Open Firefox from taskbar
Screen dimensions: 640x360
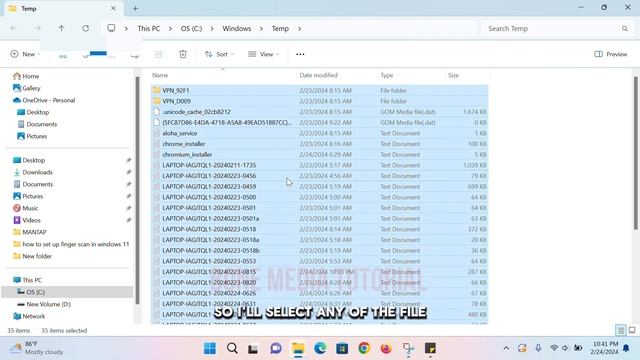point(386,348)
